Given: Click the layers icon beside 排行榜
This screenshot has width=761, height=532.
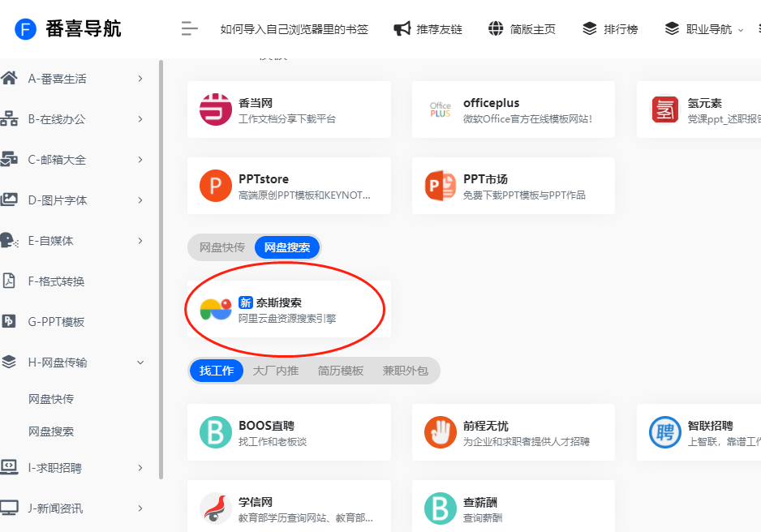Looking at the screenshot, I should pos(590,28).
